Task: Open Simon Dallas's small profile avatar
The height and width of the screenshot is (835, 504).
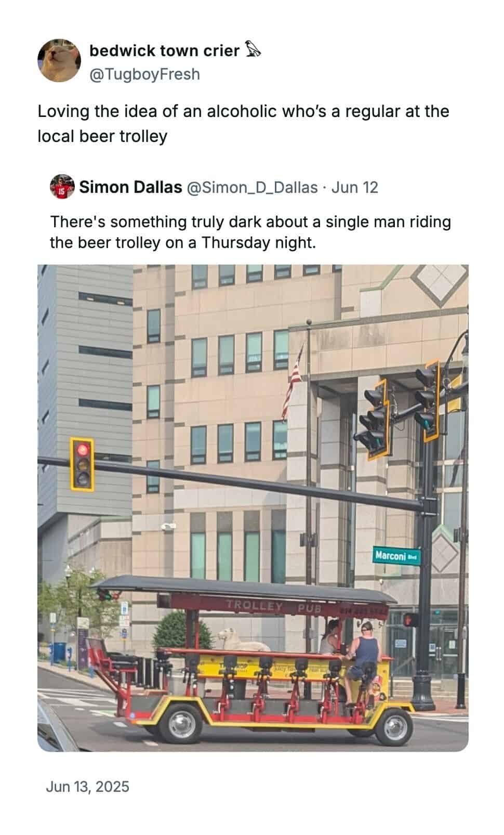Action: (x=62, y=187)
